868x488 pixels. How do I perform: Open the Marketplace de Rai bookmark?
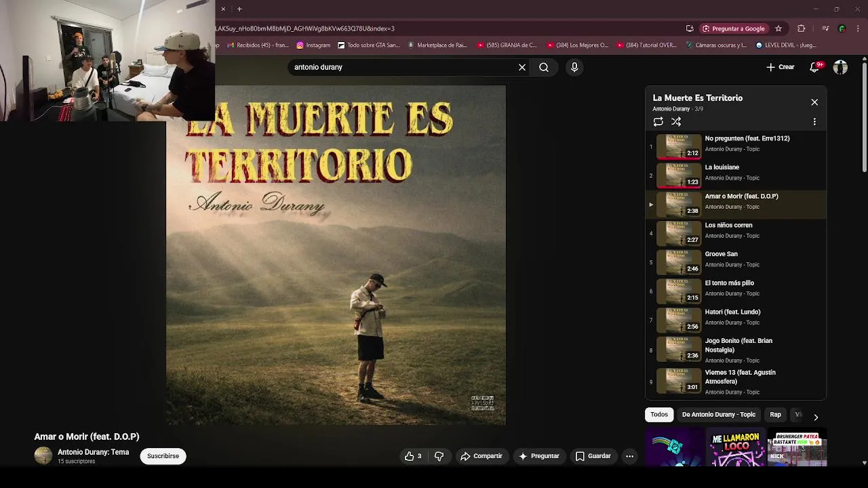[437, 45]
